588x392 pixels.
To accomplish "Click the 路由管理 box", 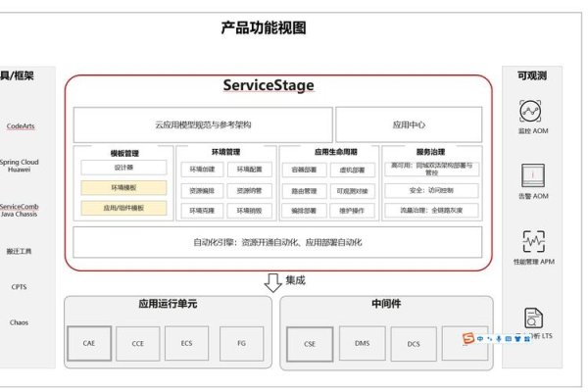I will [304, 191].
